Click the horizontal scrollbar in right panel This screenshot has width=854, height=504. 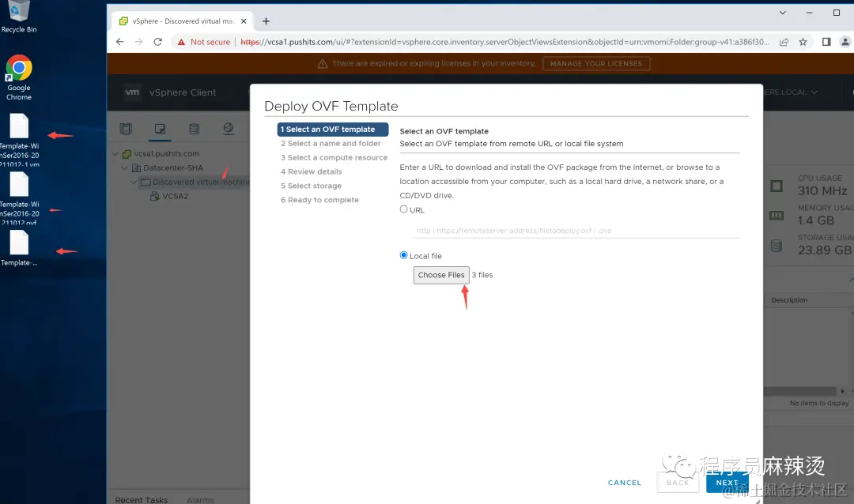[799, 391]
